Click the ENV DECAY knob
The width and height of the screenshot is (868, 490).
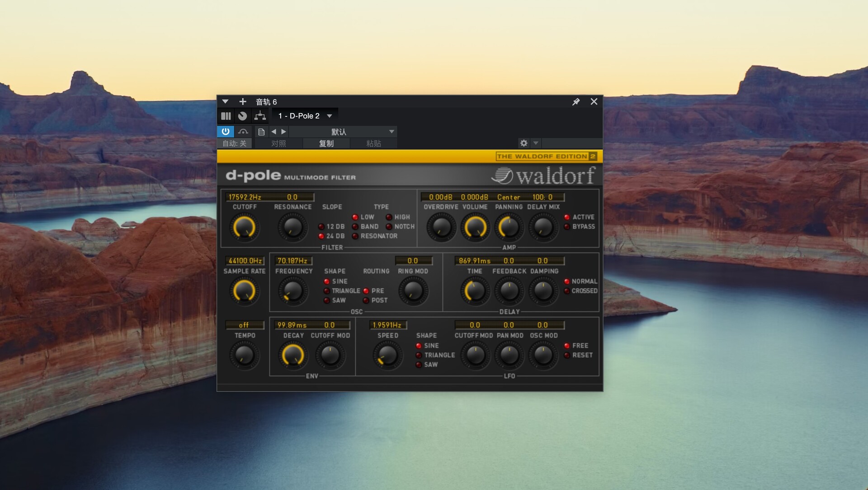(292, 355)
